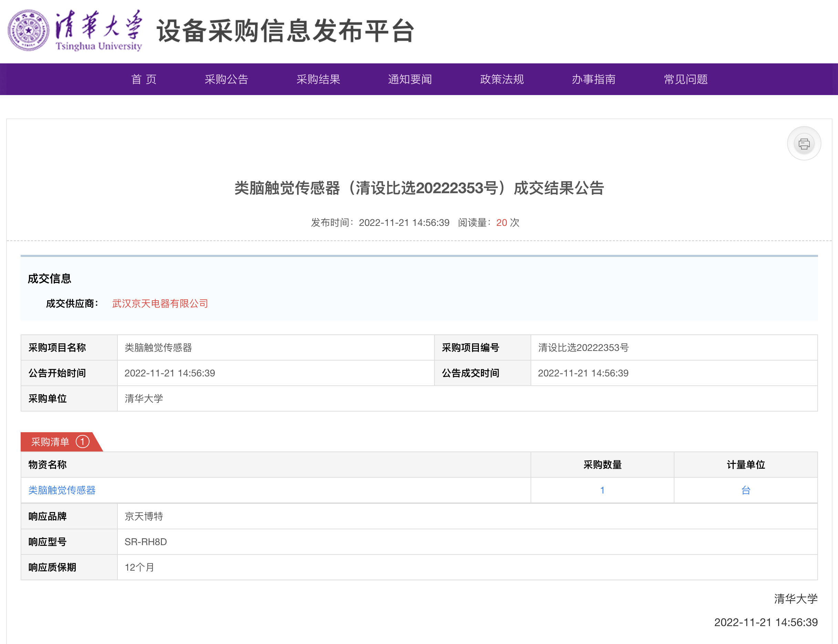
Task: Click the brand value 京天博特
Action: [144, 516]
